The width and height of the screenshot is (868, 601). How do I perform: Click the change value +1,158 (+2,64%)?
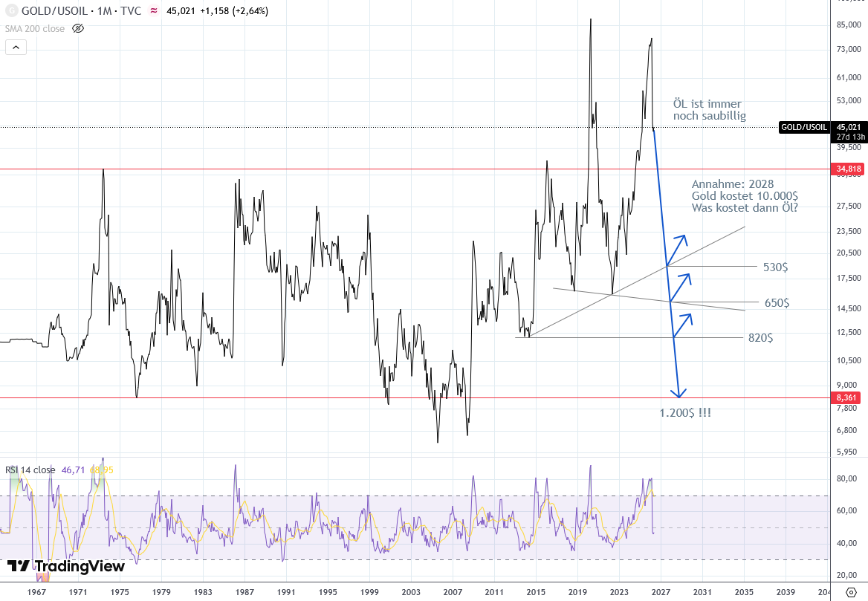pos(234,10)
